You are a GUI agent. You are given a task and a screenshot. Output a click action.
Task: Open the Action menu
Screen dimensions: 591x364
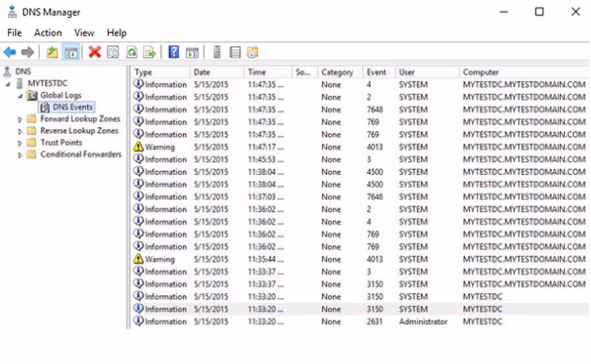(x=48, y=33)
